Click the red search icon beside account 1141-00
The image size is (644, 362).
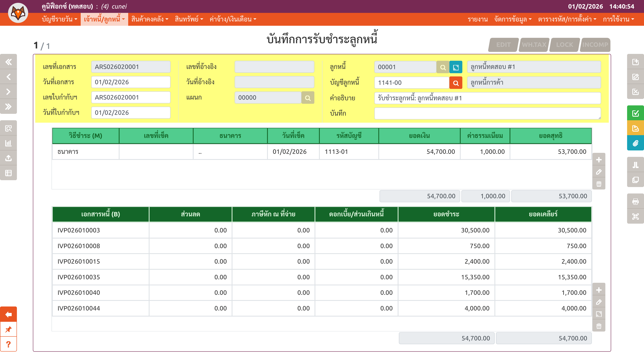pyautogui.click(x=456, y=83)
